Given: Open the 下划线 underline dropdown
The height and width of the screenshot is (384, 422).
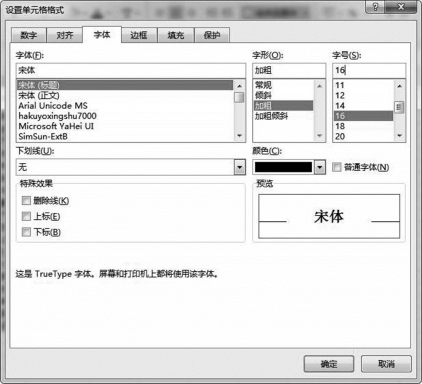Looking at the screenshot, I should pos(240,167).
